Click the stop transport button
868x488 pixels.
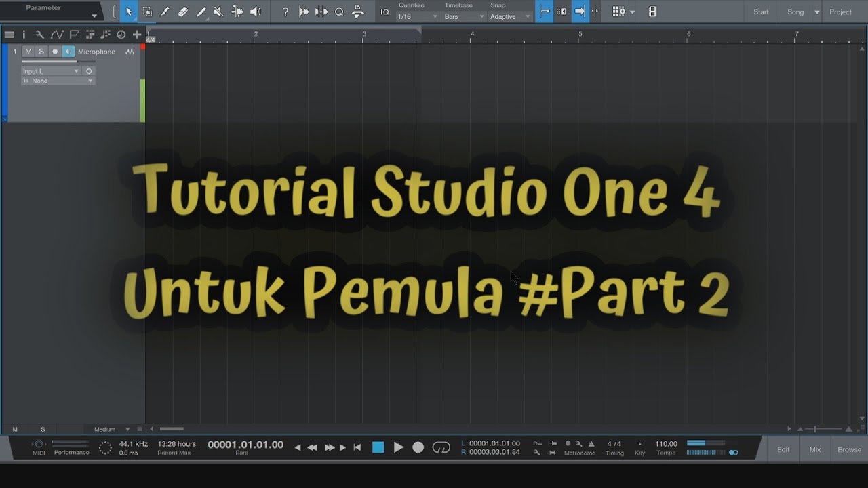(378, 447)
